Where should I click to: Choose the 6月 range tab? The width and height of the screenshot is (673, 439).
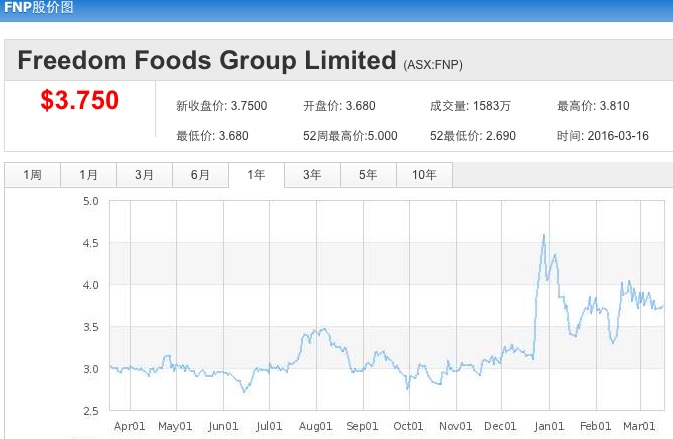(x=200, y=175)
